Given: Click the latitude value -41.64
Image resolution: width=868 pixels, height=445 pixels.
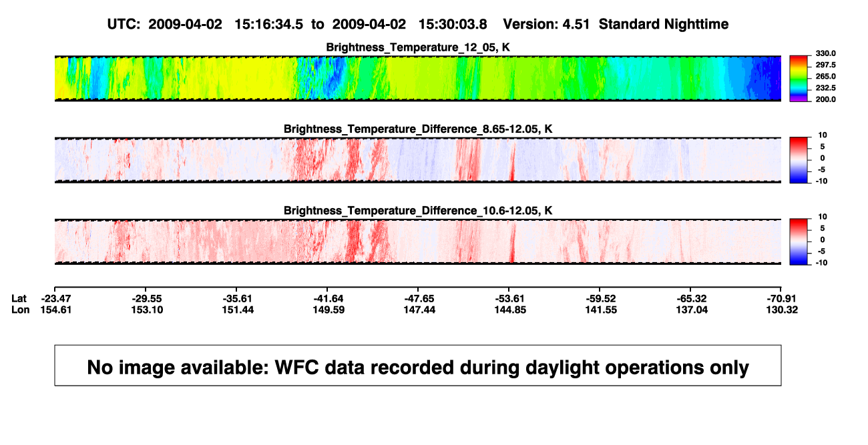Looking at the screenshot, I should 329,298.
